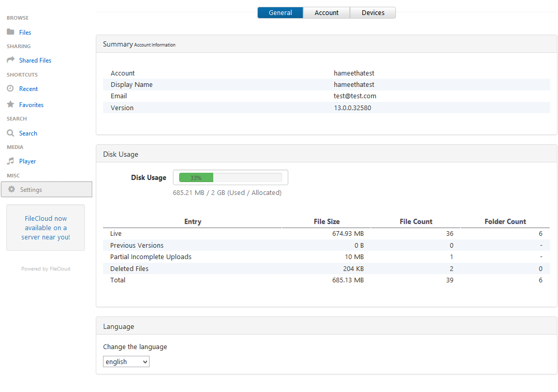Click the Language section heading
This screenshot has width=558, height=392.
point(119,327)
